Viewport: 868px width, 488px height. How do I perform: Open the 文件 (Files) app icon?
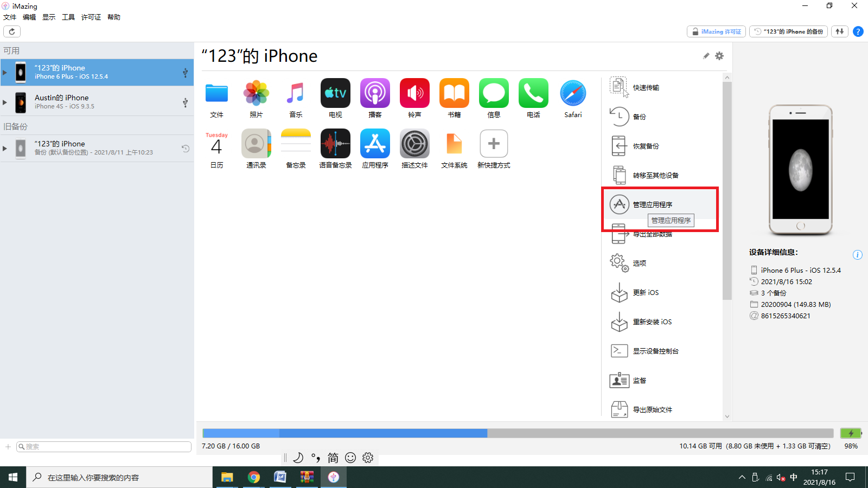216,93
